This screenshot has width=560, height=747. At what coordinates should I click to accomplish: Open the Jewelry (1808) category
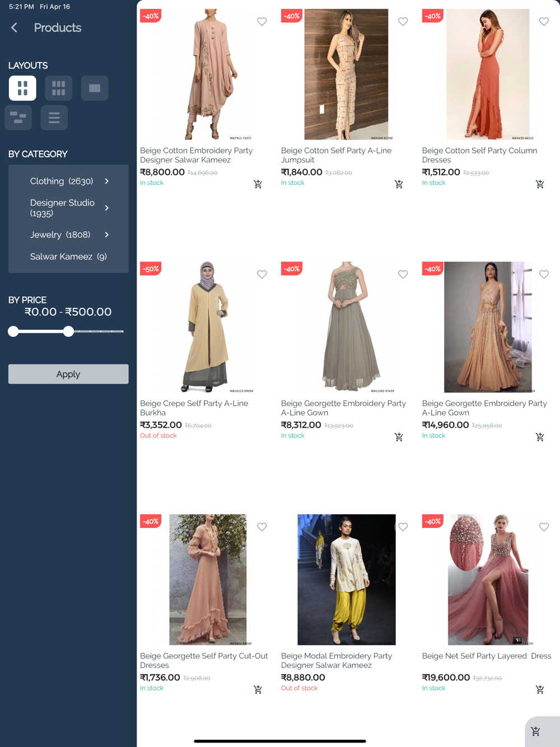point(60,235)
